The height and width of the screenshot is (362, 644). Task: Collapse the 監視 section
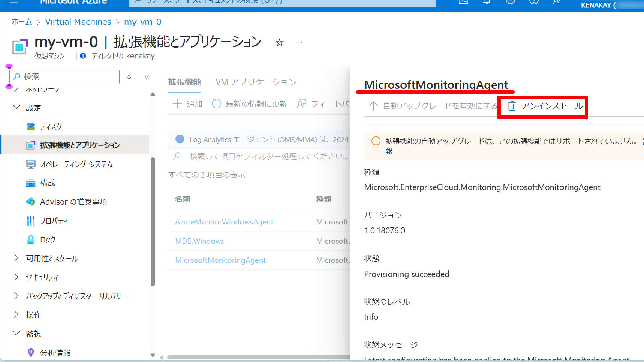pyautogui.click(x=16, y=334)
